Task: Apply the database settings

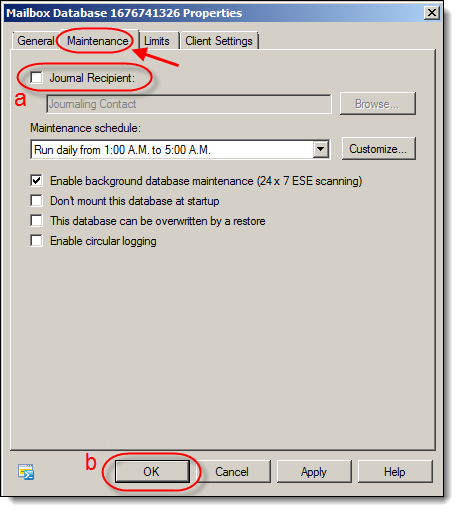Action: [x=314, y=472]
